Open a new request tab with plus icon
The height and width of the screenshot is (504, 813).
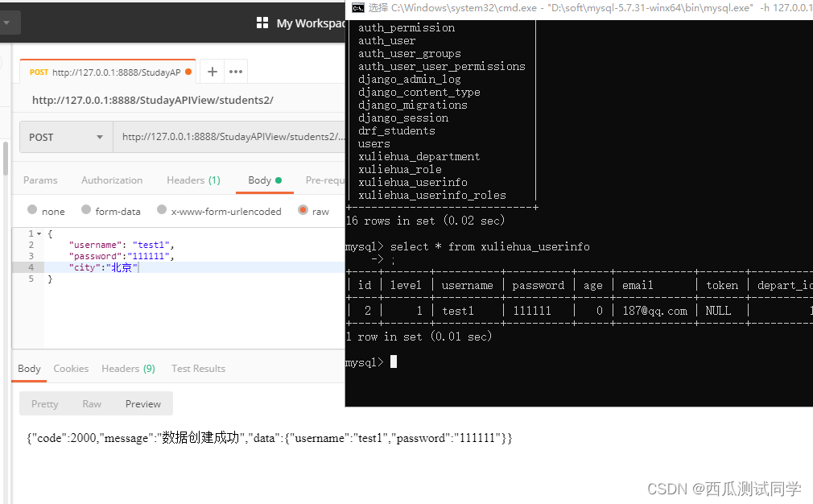tap(212, 71)
